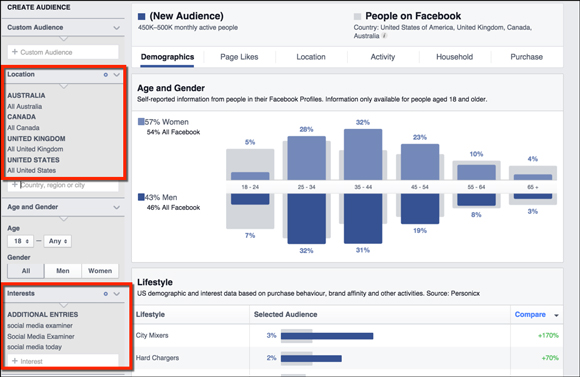Click the City Mixers 3% bar
Image resolution: width=580 pixels, height=377 pixels.
(327, 336)
